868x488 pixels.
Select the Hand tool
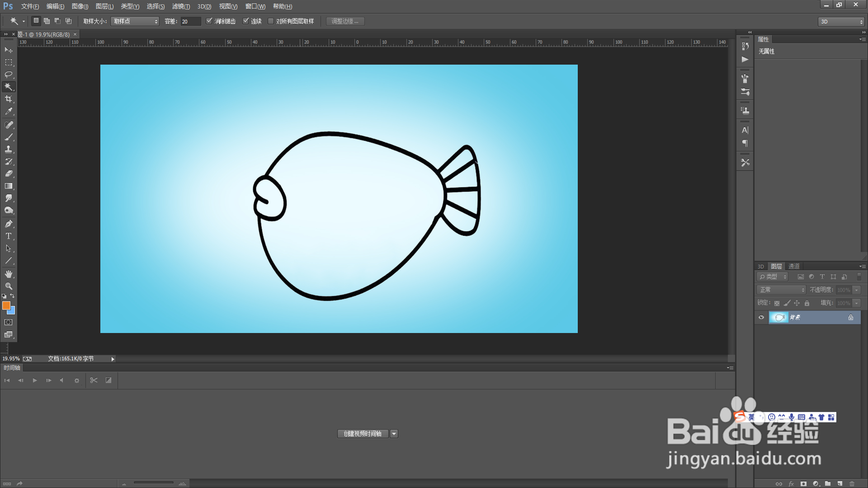pos(9,274)
